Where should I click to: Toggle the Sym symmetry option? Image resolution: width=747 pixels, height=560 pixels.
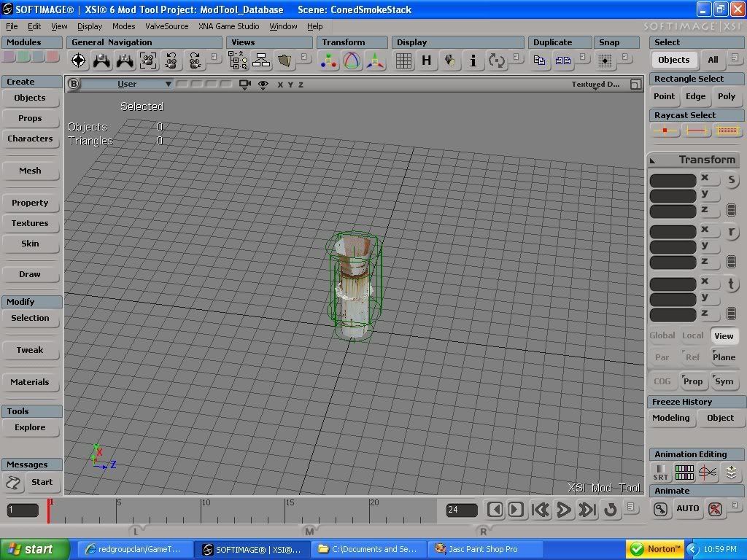click(724, 381)
